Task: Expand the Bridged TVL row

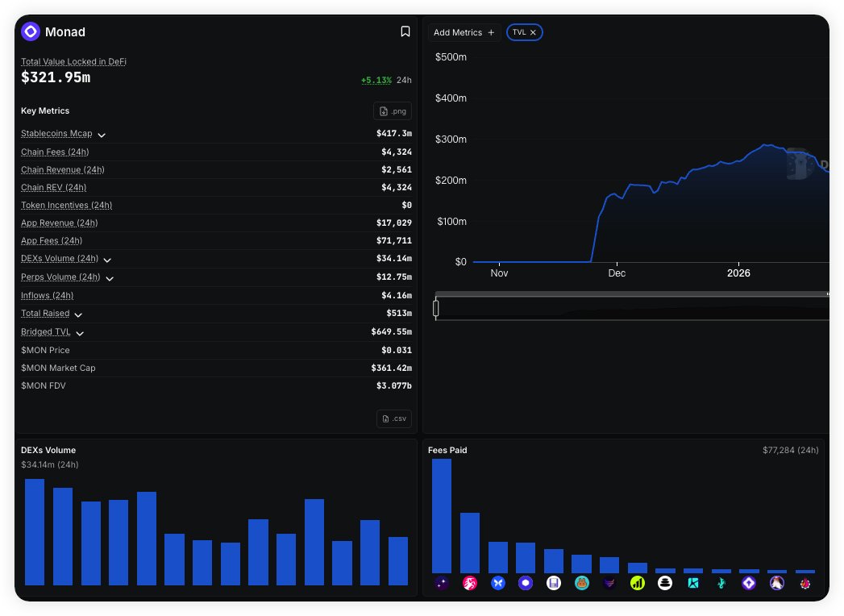Action: (x=80, y=333)
